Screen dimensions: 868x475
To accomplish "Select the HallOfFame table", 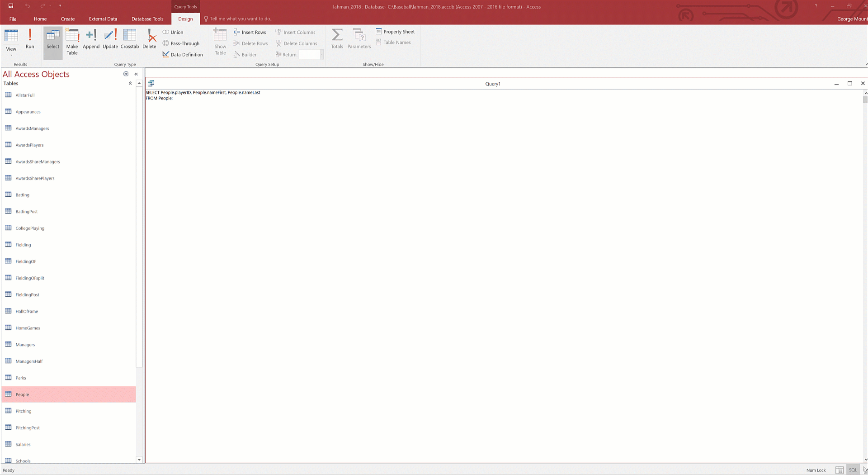I will coord(69,311).
